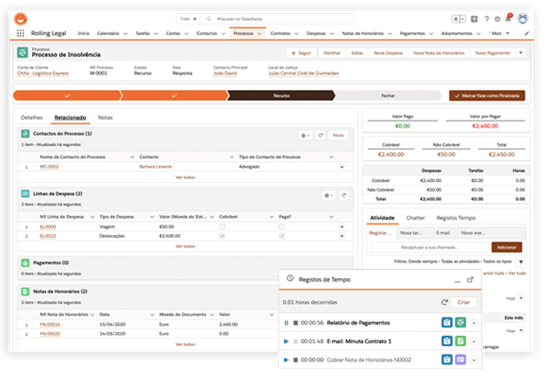This screenshot has height=383, width=550.
Task: Minimize the Registos de Tempo panel
Action: [x=457, y=281]
